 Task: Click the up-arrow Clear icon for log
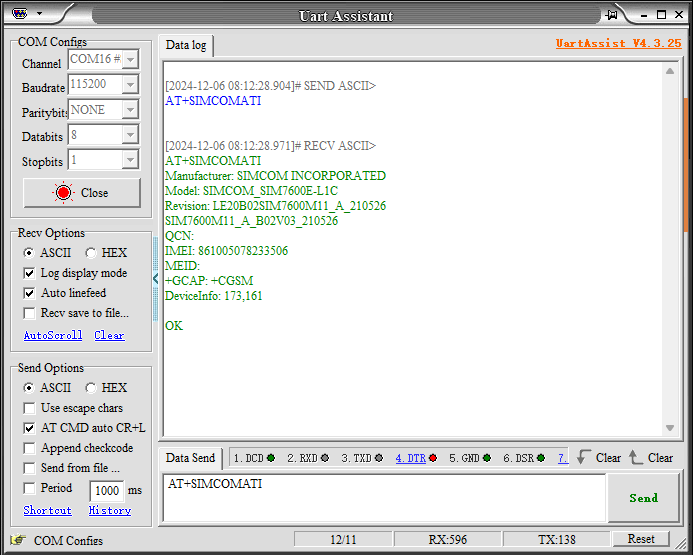point(636,458)
